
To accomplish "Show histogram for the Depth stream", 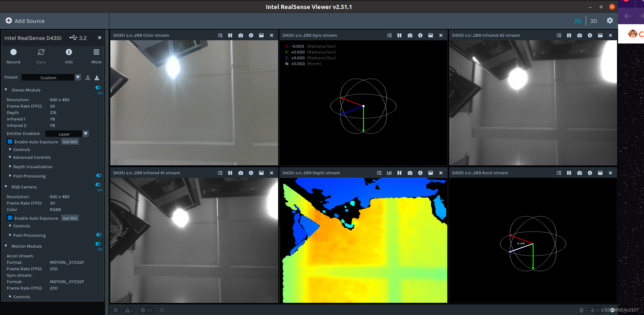I will [389, 173].
